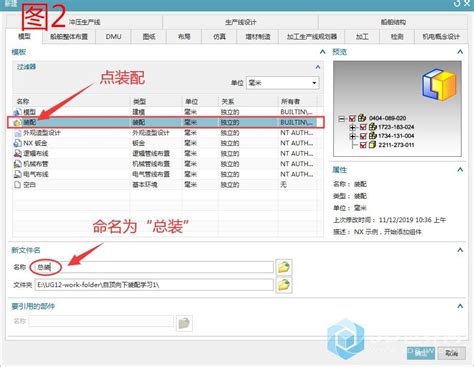The image size is (474, 367).
Task: Click the 3D block preview image
Action: pos(439,85)
